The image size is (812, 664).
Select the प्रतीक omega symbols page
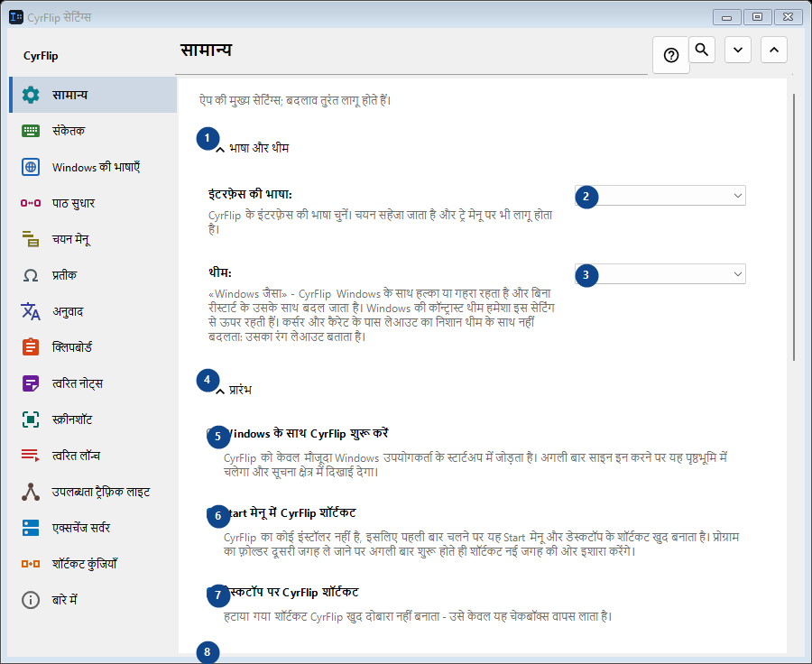pos(93,275)
